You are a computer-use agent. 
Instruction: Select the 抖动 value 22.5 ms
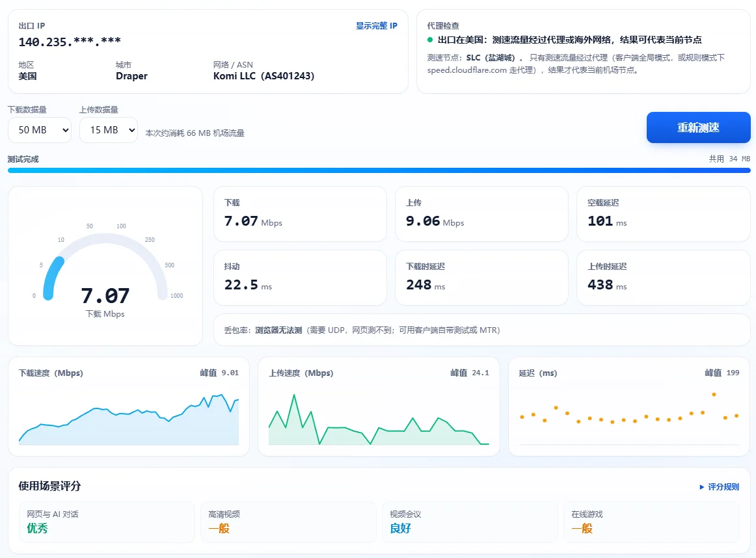tap(248, 285)
